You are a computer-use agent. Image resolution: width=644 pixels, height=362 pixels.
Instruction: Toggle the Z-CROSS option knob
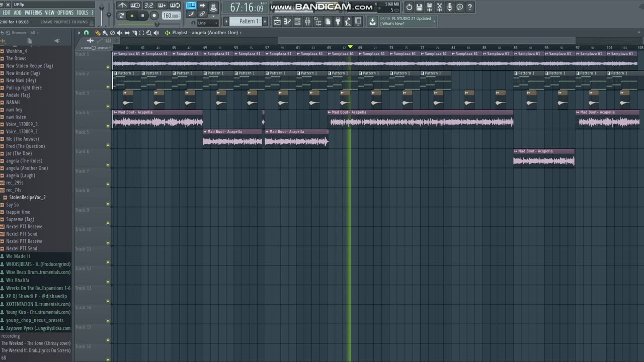(94, 48)
